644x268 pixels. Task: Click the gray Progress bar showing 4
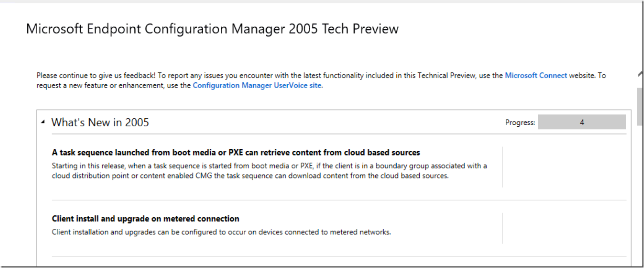pyautogui.click(x=581, y=122)
